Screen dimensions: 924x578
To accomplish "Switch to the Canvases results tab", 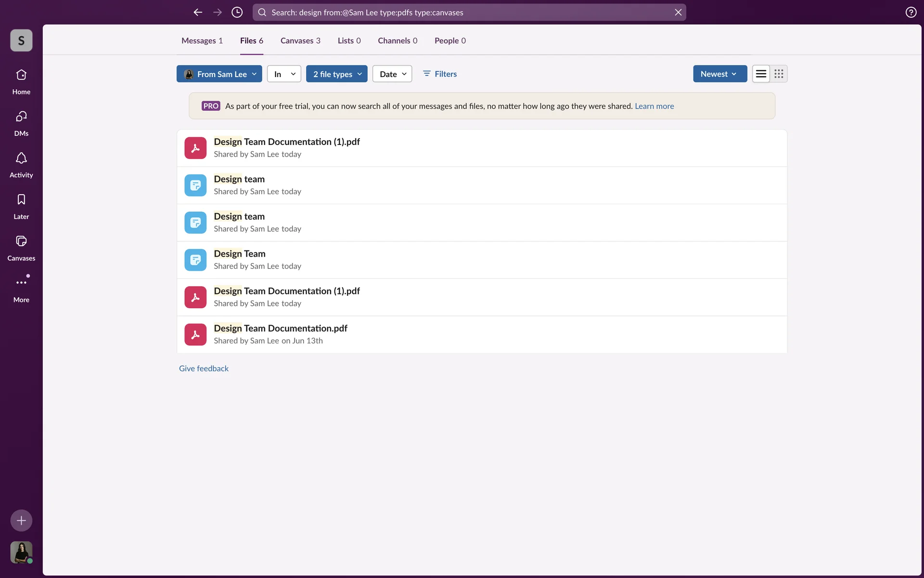I will (x=300, y=40).
